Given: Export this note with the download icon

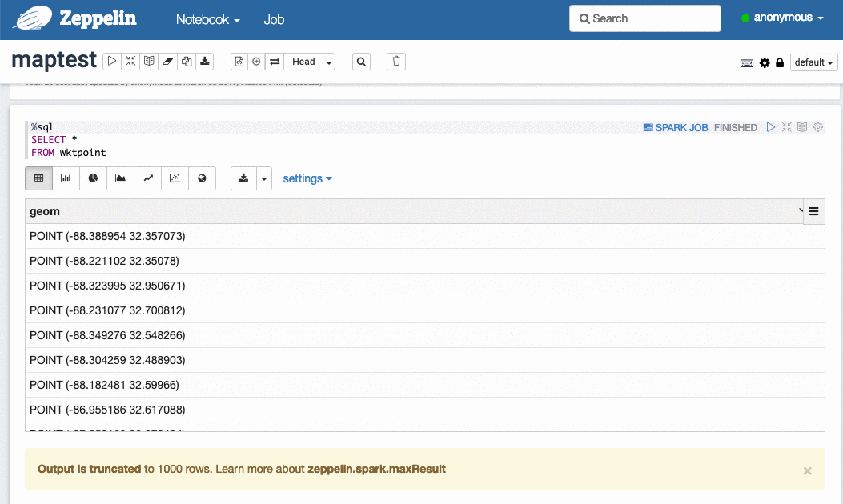Looking at the screenshot, I should tap(205, 61).
